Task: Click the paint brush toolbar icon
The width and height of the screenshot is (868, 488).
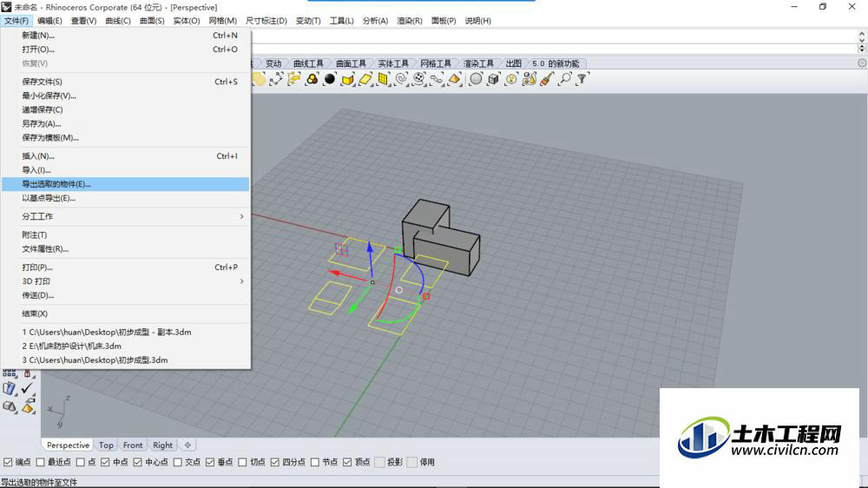Action: pyautogui.click(x=547, y=79)
